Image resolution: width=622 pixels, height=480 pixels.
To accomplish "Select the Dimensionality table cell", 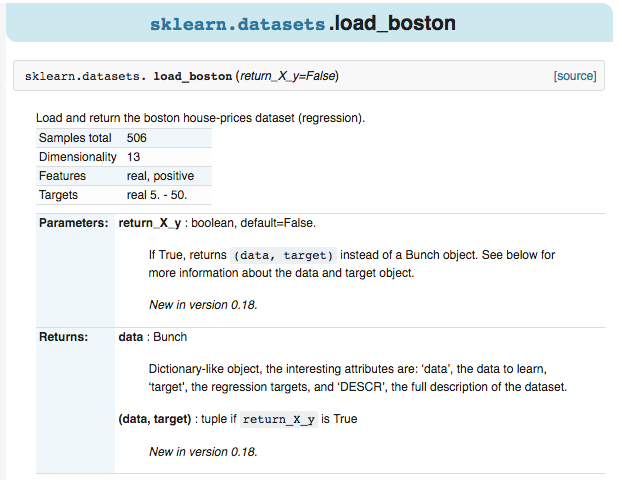I will [x=78, y=157].
